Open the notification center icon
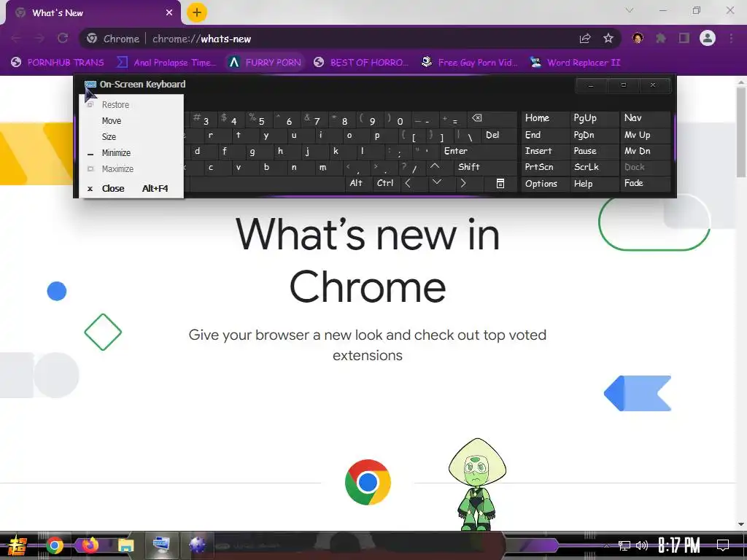Viewport: 747px width, 560px height. pos(723,545)
